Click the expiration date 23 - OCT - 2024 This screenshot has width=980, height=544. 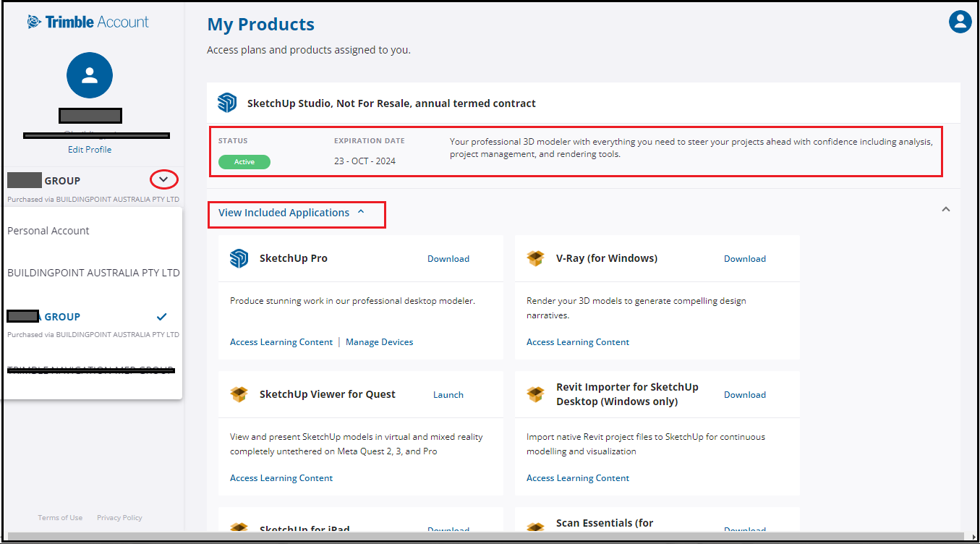(x=365, y=161)
